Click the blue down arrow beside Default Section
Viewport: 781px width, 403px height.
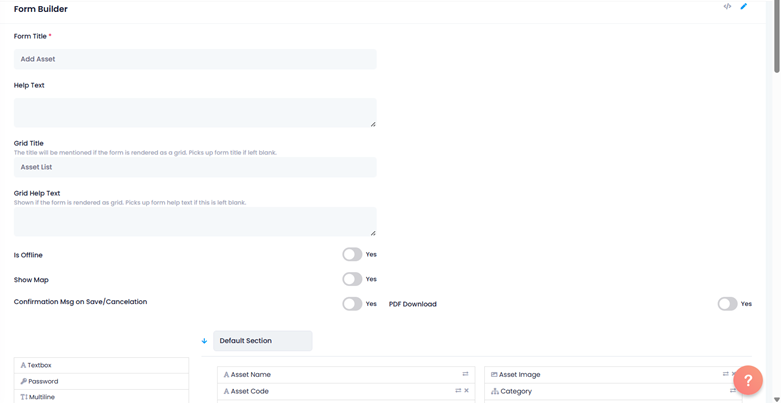(205, 341)
